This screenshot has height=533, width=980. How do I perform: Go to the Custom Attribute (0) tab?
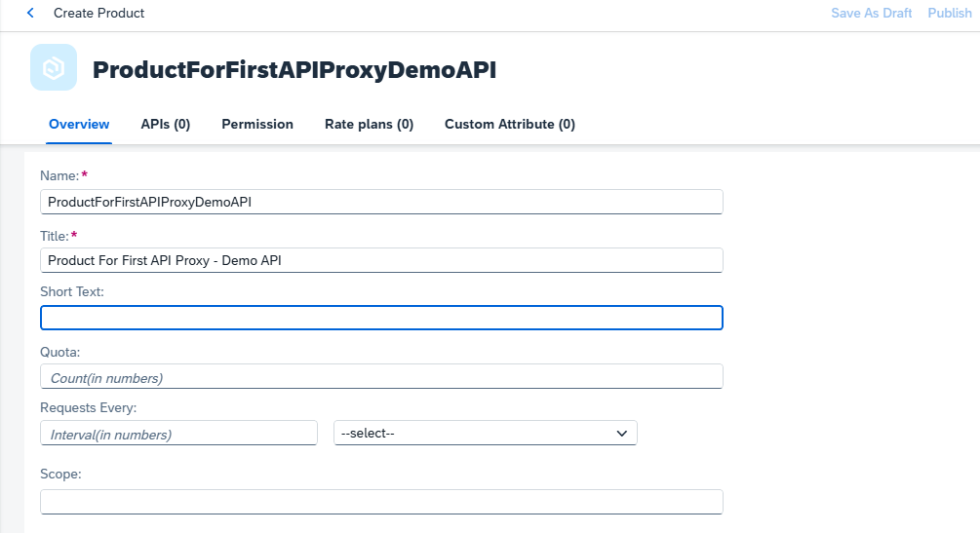coord(509,125)
